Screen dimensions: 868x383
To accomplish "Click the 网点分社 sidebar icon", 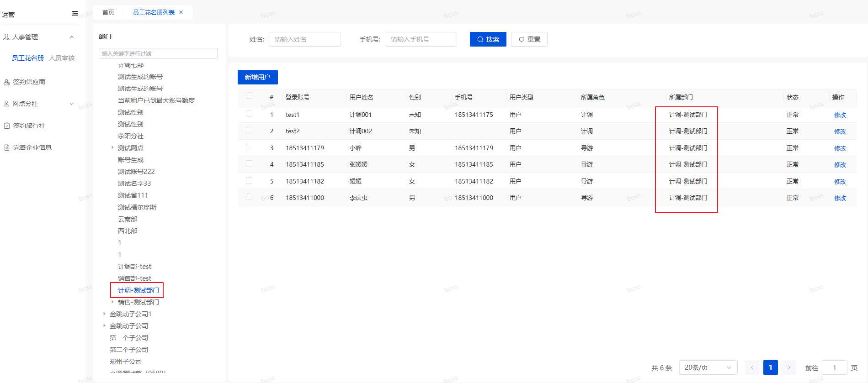I will [x=6, y=104].
